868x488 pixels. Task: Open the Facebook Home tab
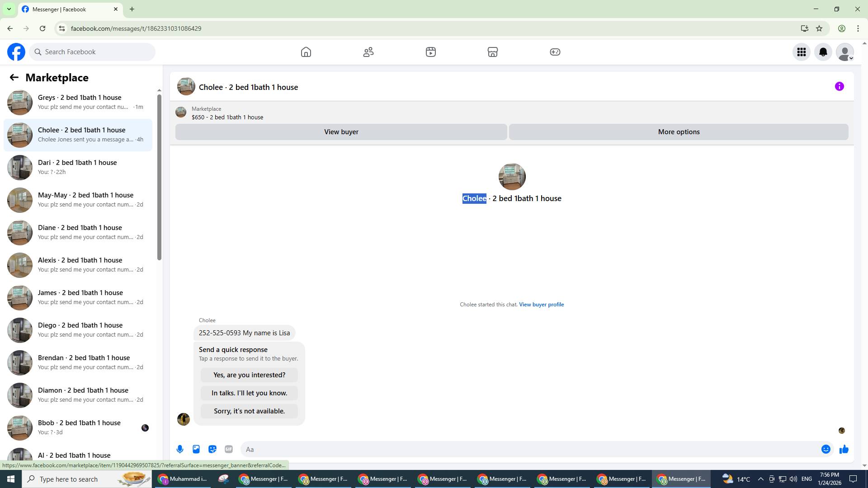[306, 52]
